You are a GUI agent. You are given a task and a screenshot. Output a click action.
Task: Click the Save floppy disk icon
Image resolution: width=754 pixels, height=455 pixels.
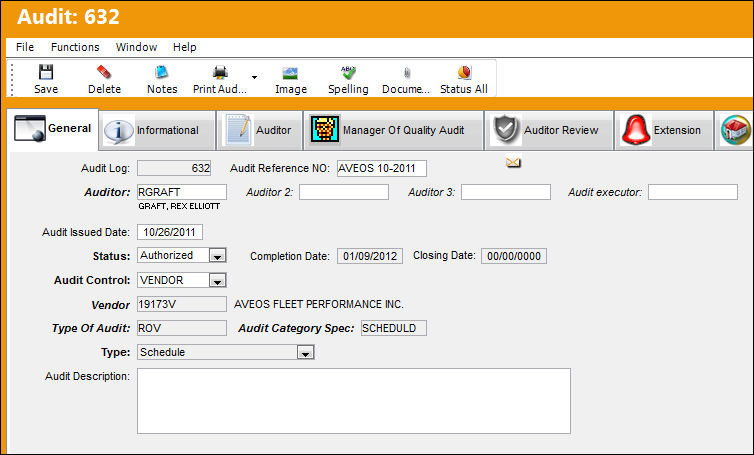pyautogui.click(x=46, y=72)
